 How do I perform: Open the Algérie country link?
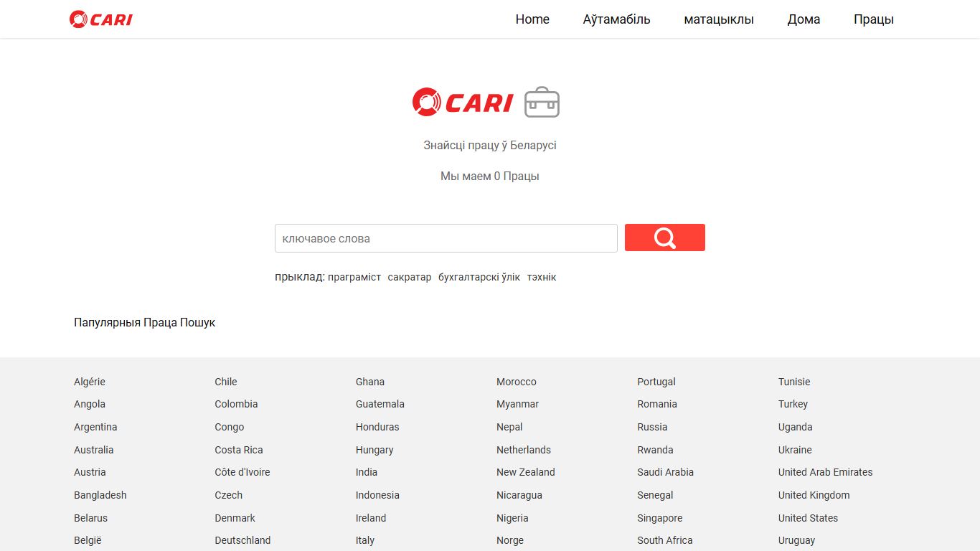[90, 382]
